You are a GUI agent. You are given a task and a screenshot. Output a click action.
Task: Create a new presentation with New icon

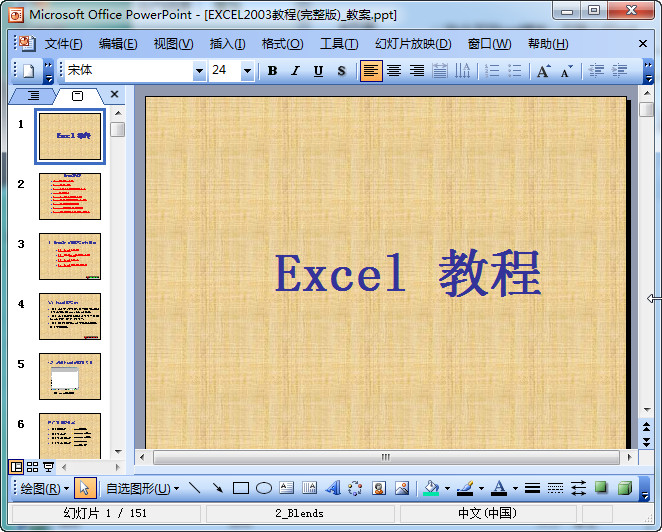click(x=28, y=71)
